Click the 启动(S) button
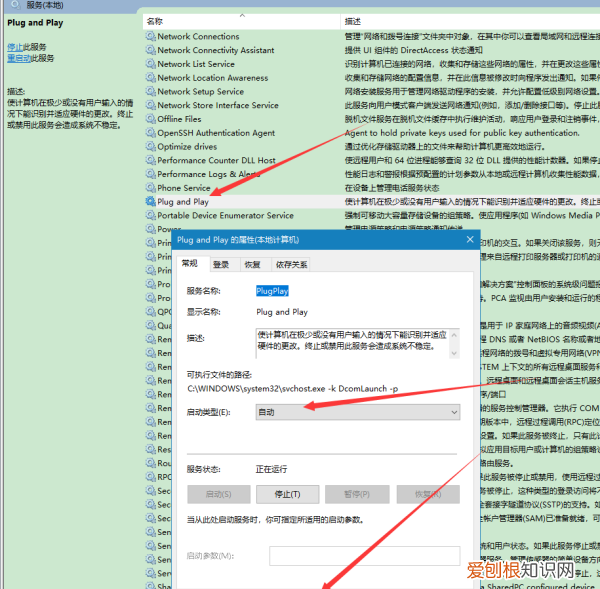 click(219, 494)
